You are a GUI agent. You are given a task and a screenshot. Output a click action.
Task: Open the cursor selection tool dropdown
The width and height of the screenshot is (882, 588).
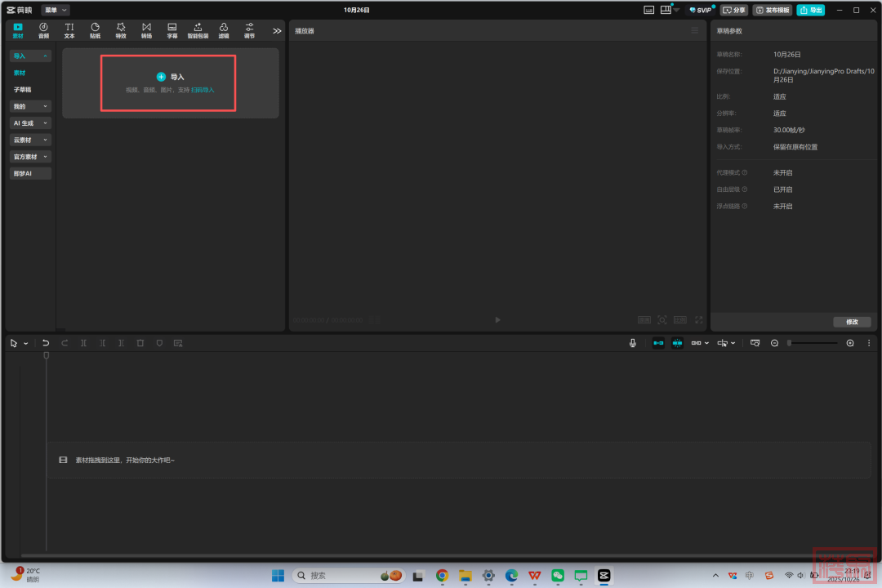[x=25, y=344]
